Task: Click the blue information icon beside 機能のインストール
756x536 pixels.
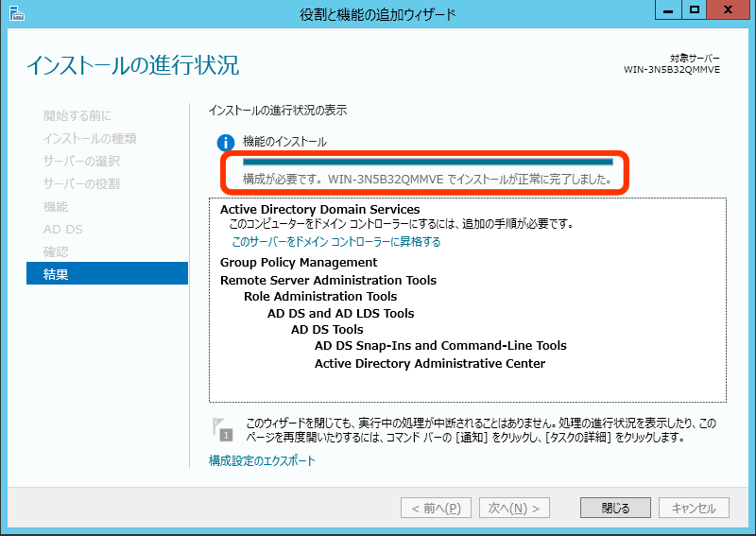Action: (226, 143)
